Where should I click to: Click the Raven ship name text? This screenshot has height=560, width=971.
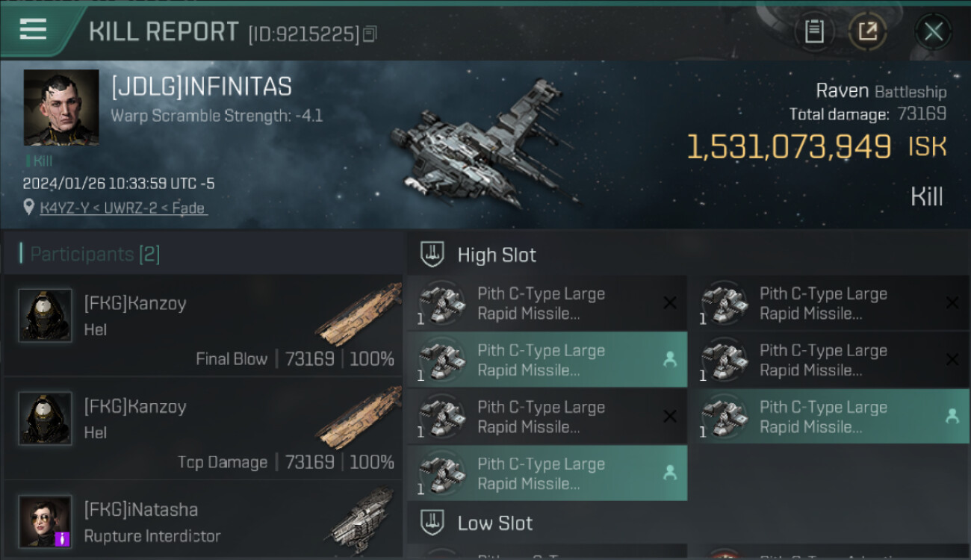(x=842, y=91)
